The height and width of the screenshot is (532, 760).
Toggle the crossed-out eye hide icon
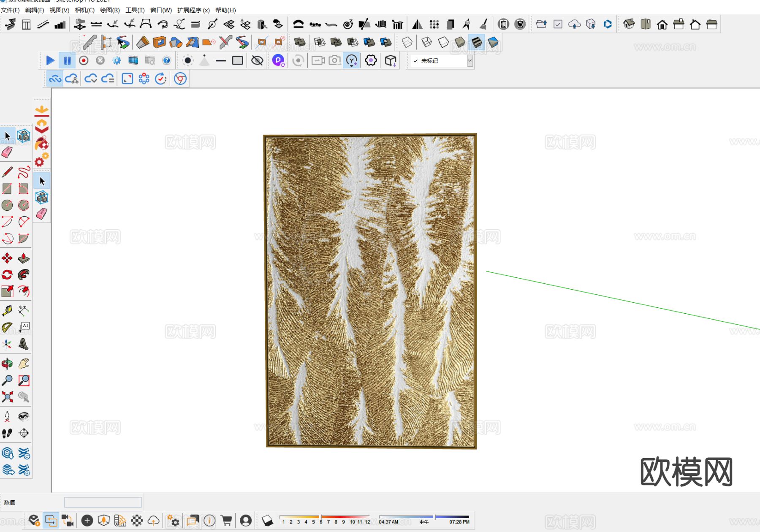pos(257,61)
